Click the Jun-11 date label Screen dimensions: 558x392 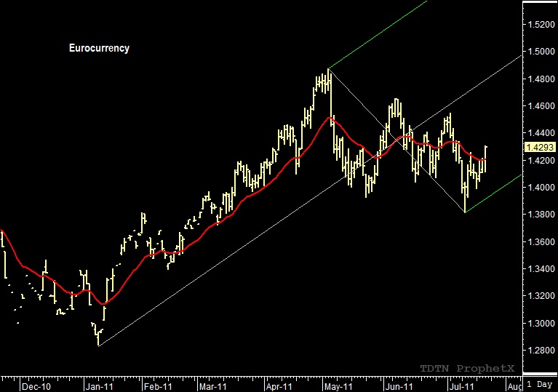tap(399, 387)
